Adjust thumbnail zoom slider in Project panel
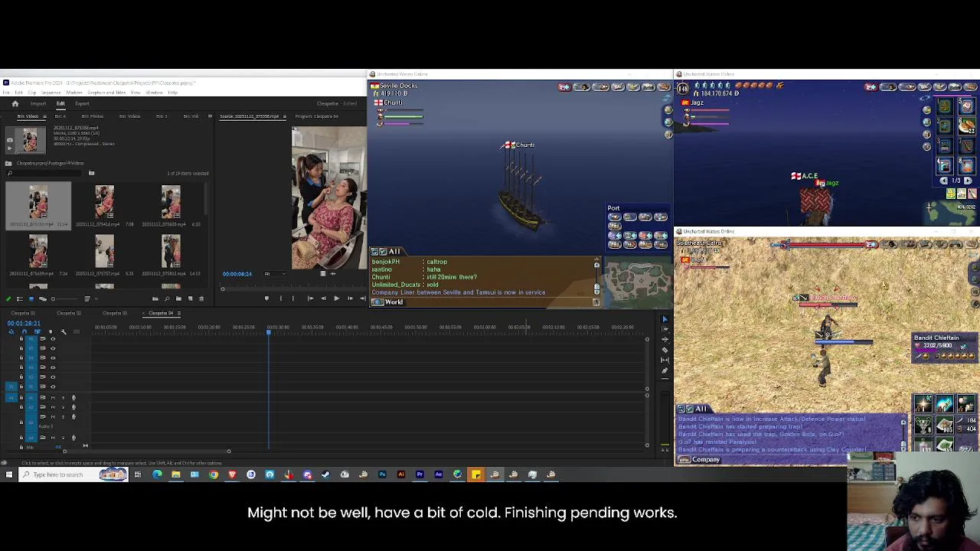Screen dimensions: 980x551 (64, 298)
